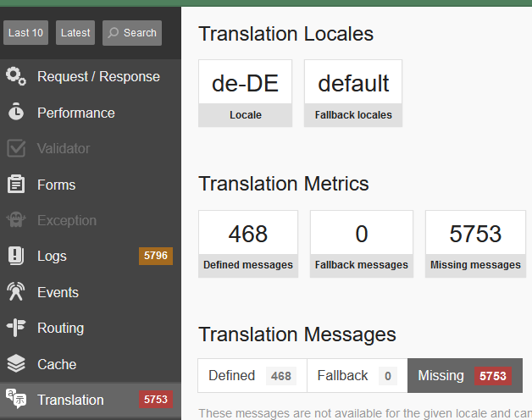Click the Cache layers icon
This screenshot has width=532, height=420.
click(16, 363)
